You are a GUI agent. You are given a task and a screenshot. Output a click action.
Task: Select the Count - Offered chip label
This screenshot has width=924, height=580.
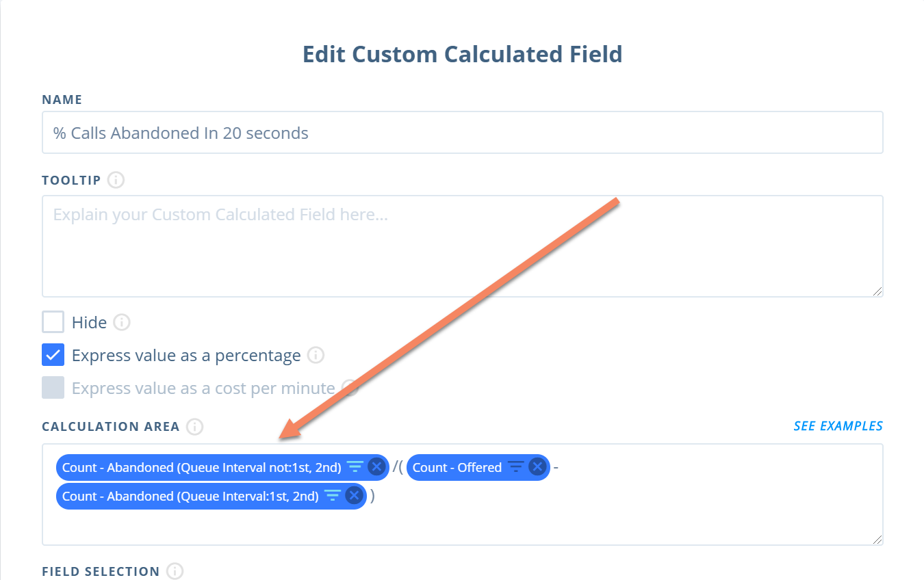(x=457, y=467)
